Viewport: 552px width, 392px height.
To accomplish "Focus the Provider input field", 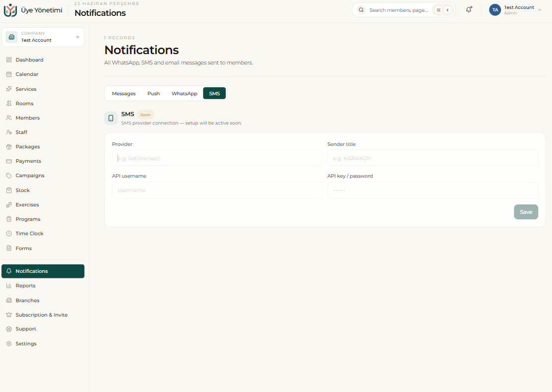I will (x=217, y=158).
